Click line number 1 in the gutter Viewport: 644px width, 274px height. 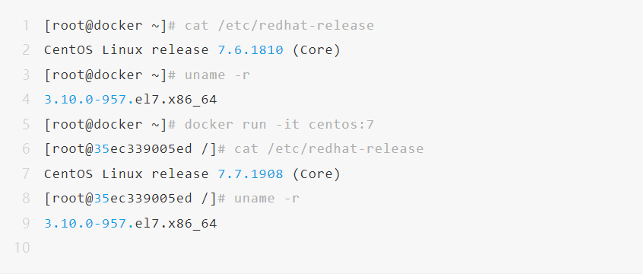click(x=26, y=26)
